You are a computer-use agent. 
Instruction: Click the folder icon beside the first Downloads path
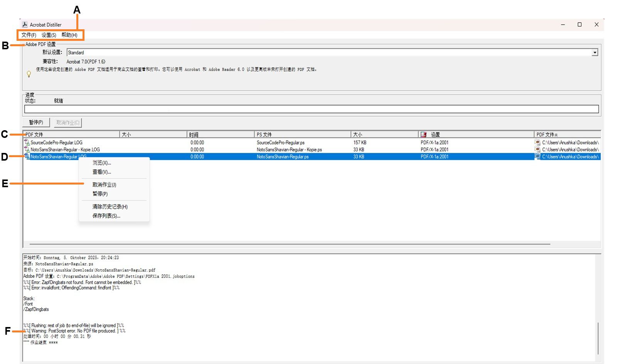tap(538, 142)
